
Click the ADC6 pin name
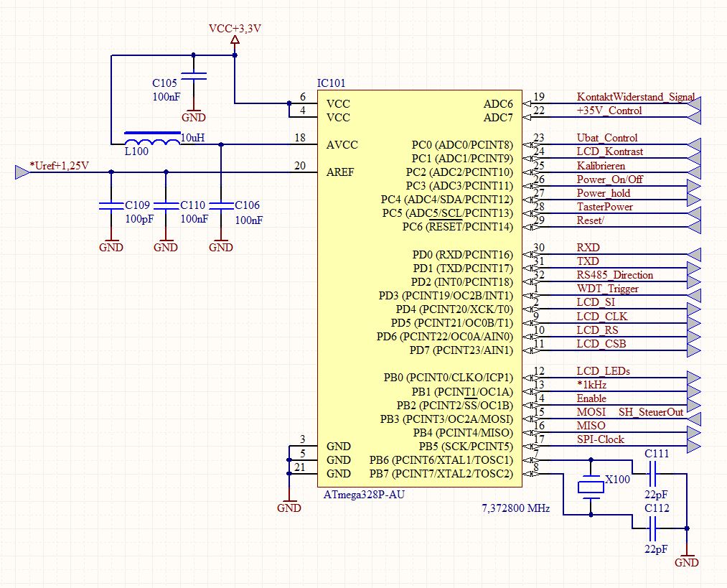click(x=498, y=104)
